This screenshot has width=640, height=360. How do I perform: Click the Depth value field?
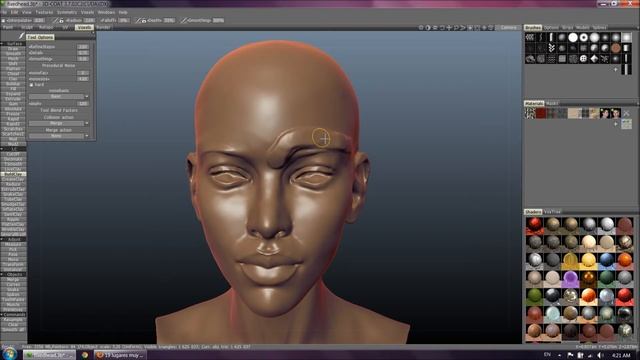pos(169,20)
